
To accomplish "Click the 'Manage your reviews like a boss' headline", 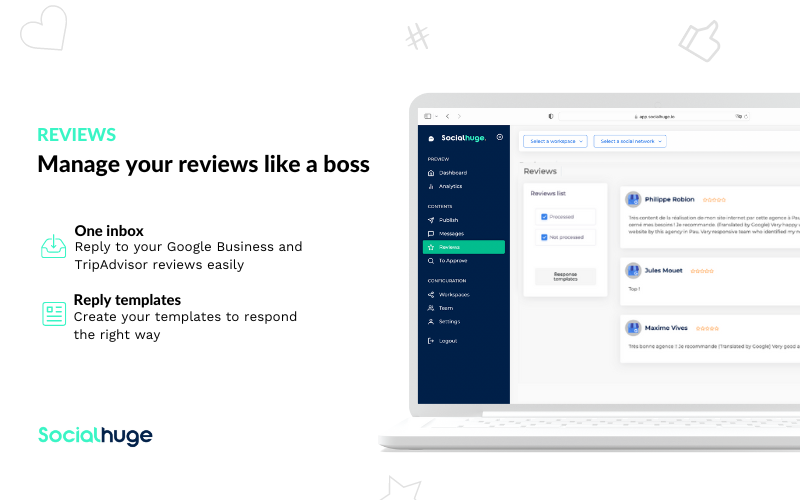I will point(204,164).
